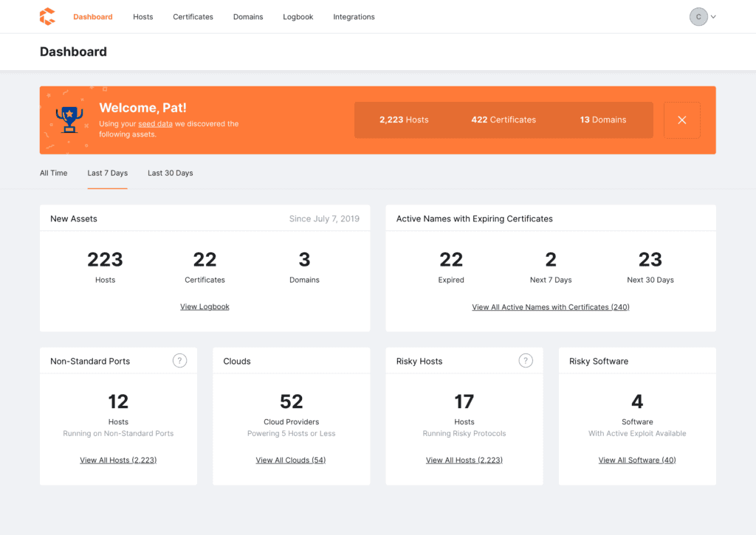Click 13 Domains in the banner
This screenshot has width=756, height=535.
[x=603, y=120]
